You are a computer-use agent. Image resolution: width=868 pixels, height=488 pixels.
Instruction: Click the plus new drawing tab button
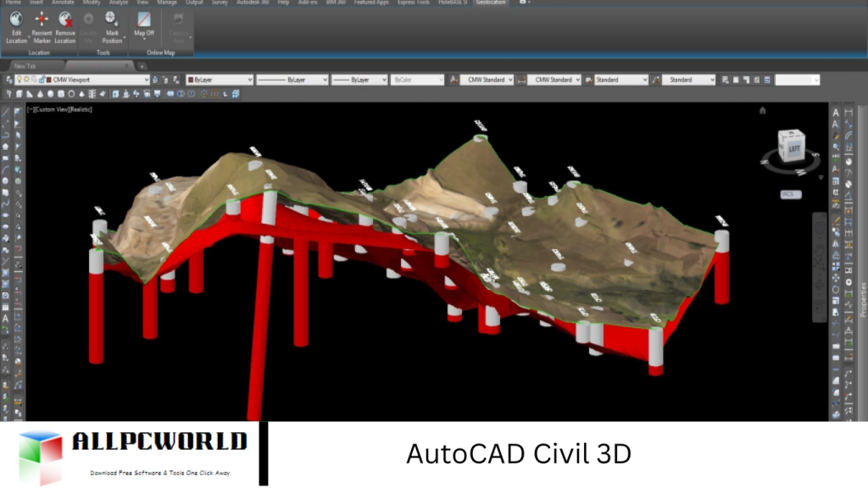click(x=142, y=66)
